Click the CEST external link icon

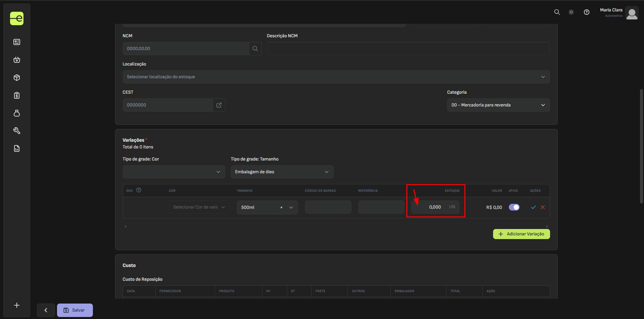click(x=219, y=105)
